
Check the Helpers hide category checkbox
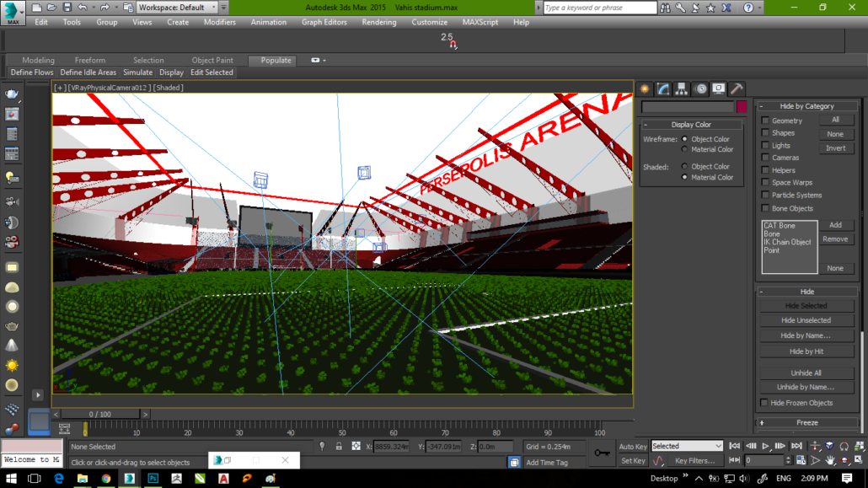pos(765,170)
